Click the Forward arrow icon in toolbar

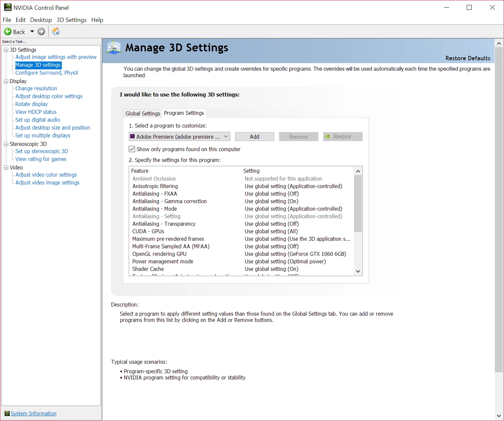click(41, 32)
